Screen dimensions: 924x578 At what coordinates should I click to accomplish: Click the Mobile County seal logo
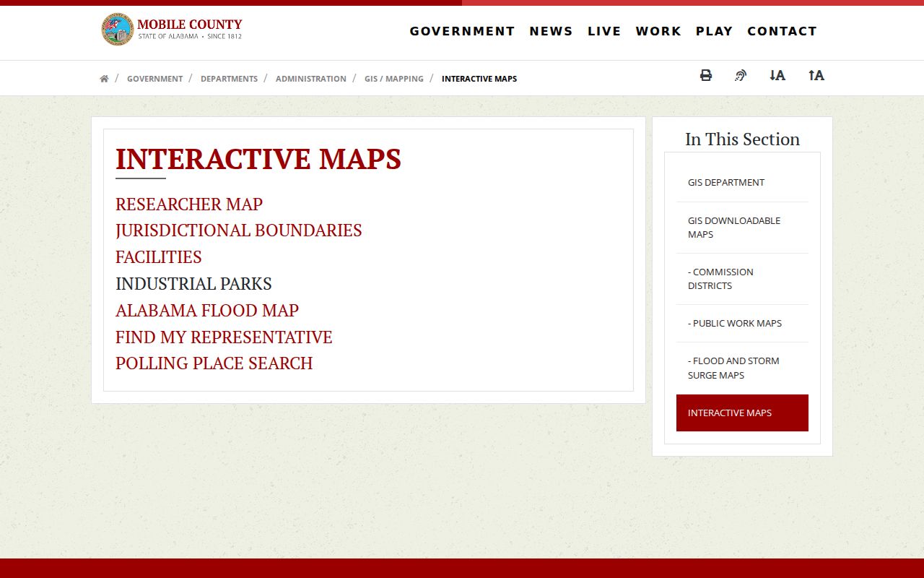pos(117,30)
